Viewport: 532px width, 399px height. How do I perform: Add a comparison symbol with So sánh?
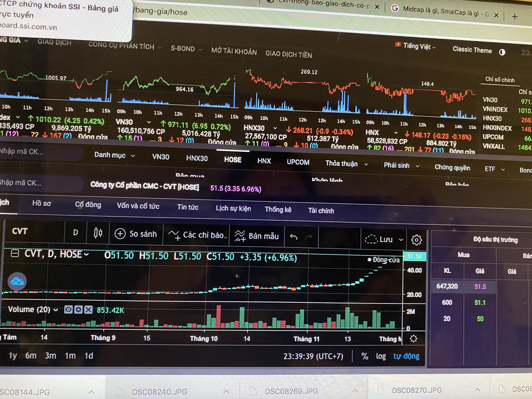click(136, 234)
